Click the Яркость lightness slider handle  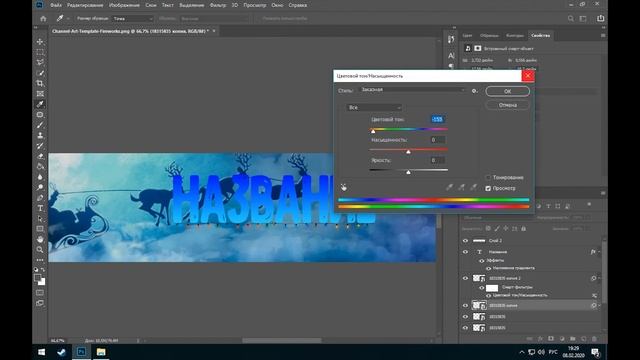pos(408,172)
